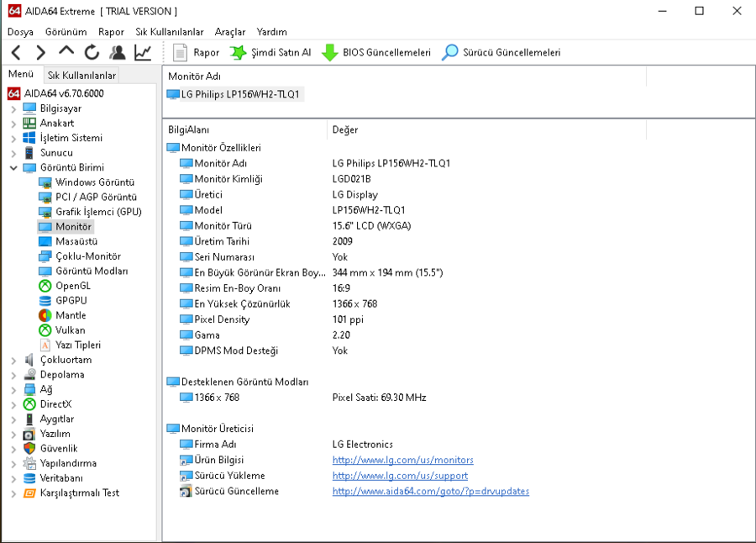The image size is (756, 543).
Task: Click AIDA64 v6.70.6000 root node
Action: [x=64, y=93]
